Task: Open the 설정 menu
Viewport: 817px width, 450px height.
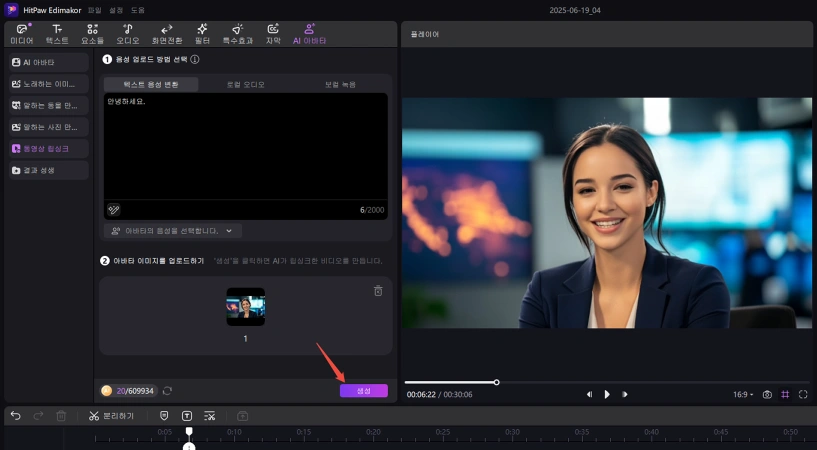Action: click(116, 10)
